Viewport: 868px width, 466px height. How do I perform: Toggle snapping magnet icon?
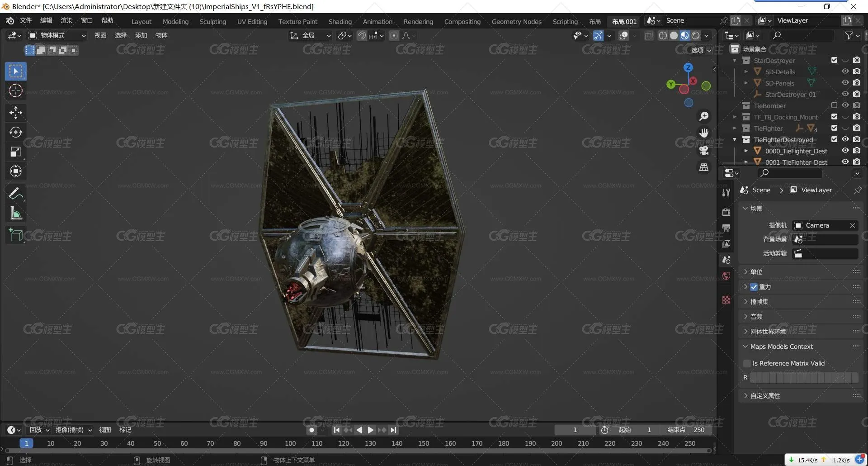click(362, 35)
